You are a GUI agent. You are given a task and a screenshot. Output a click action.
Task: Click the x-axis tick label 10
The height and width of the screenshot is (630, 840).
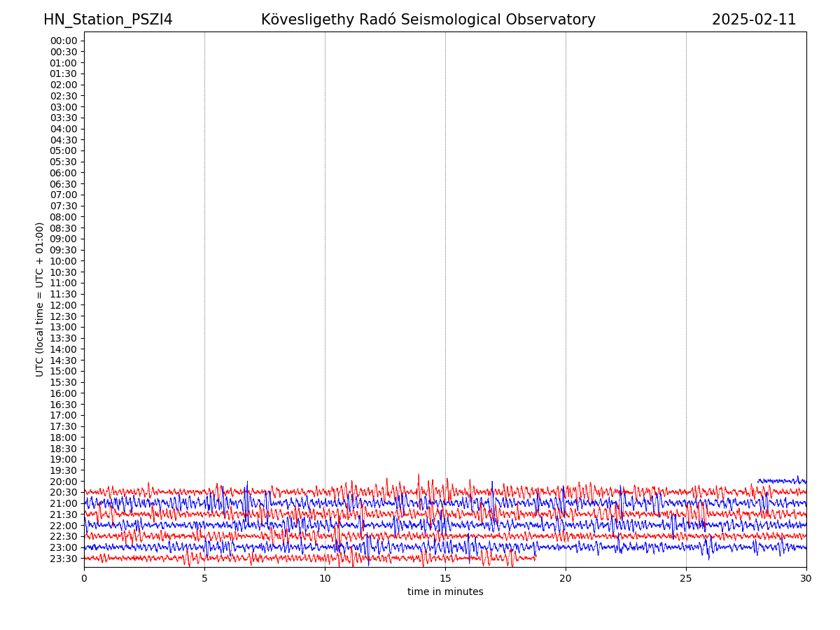[325, 579]
